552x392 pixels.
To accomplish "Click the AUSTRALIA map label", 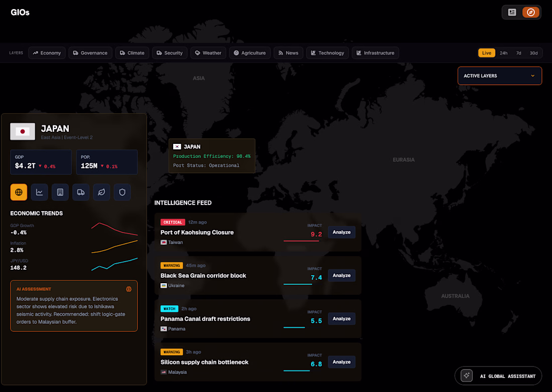I will [x=455, y=296].
